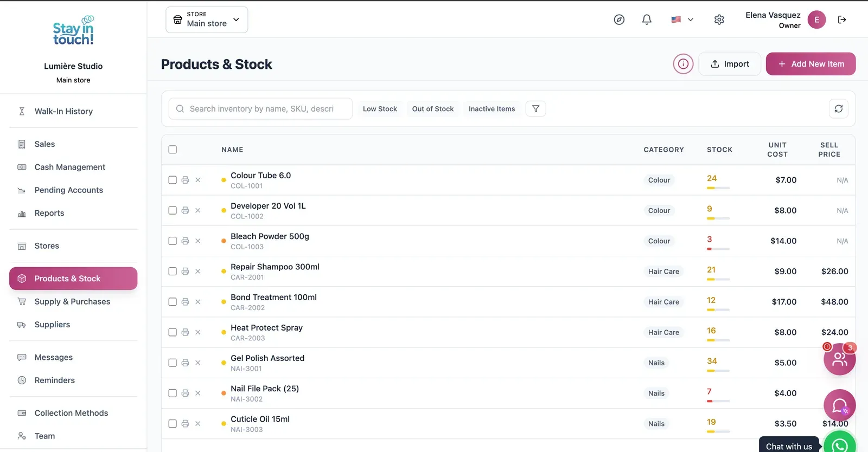Viewport: 868px width, 452px height.
Task: Open the advanced filter funnel icon
Action: (x=536, y=109)
